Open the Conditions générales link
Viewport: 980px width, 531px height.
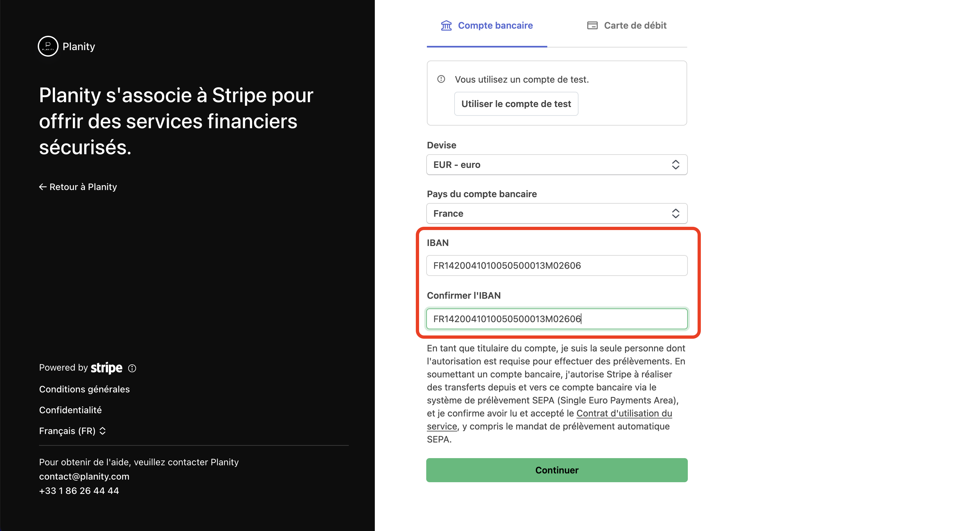[85, 389]
